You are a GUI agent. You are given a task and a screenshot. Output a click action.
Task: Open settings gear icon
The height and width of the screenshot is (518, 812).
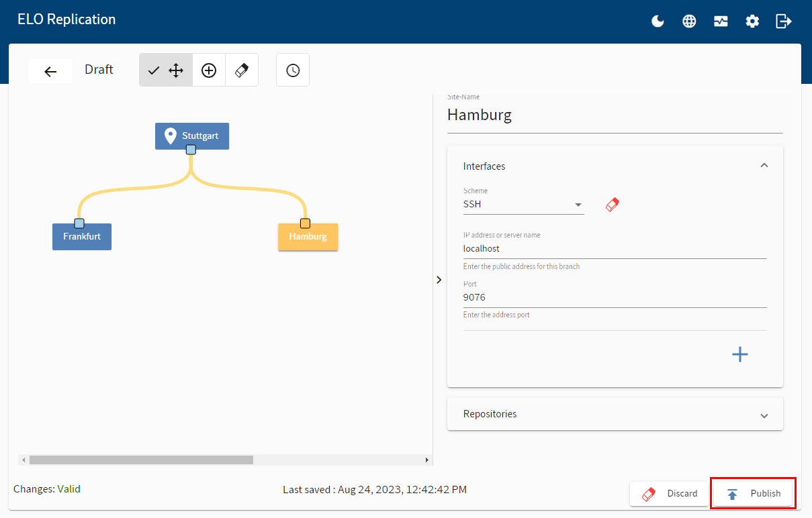tap(752, 21)
